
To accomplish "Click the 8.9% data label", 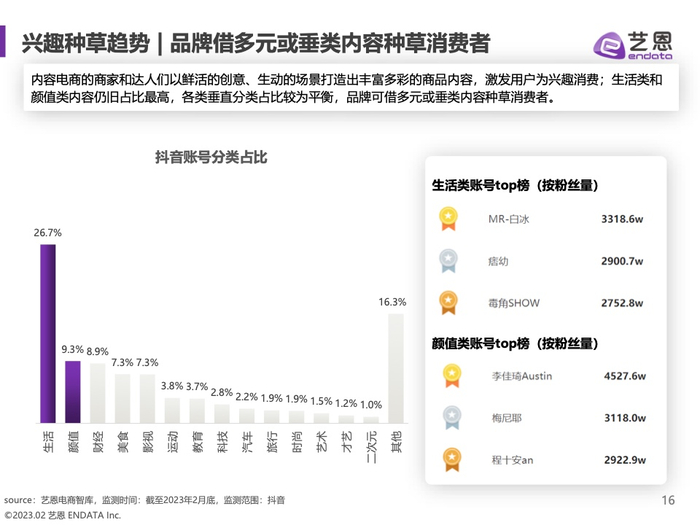I will pyautogui.click(x=97, y=352).
